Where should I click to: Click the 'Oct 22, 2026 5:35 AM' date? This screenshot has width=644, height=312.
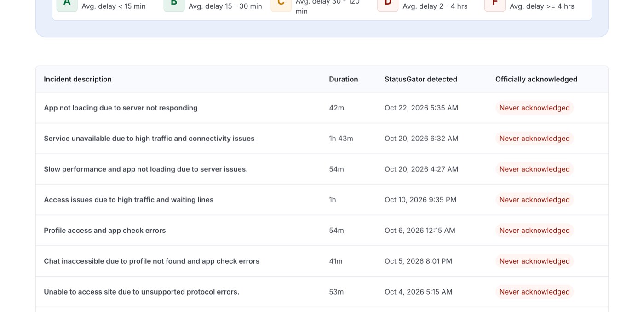coord(421,108)
